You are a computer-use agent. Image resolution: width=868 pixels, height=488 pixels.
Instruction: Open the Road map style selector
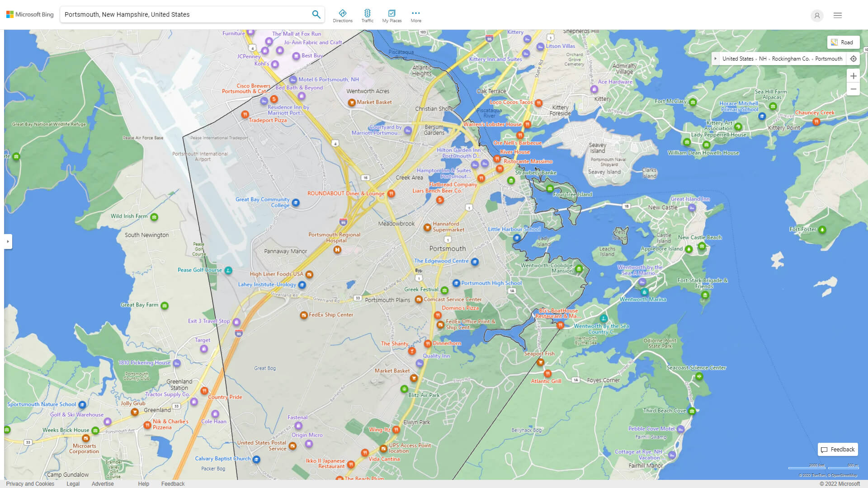click(x=843, y=42)
